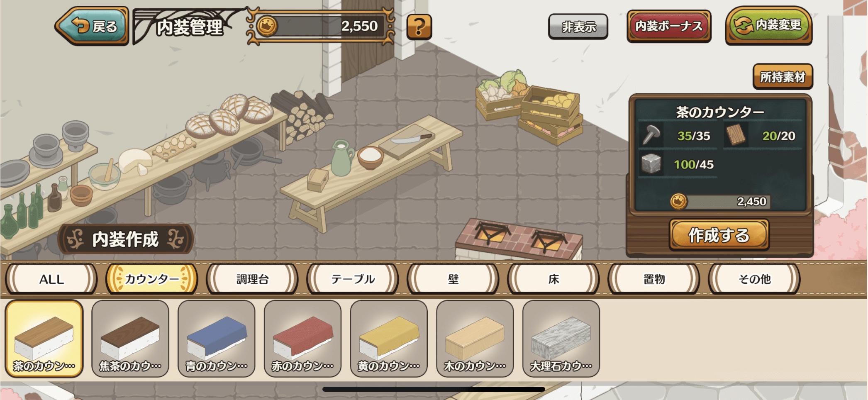Tap the nail material icon showing 35/35
The height and width of the screenshot is (400, 868).
[x=651, y=135]
